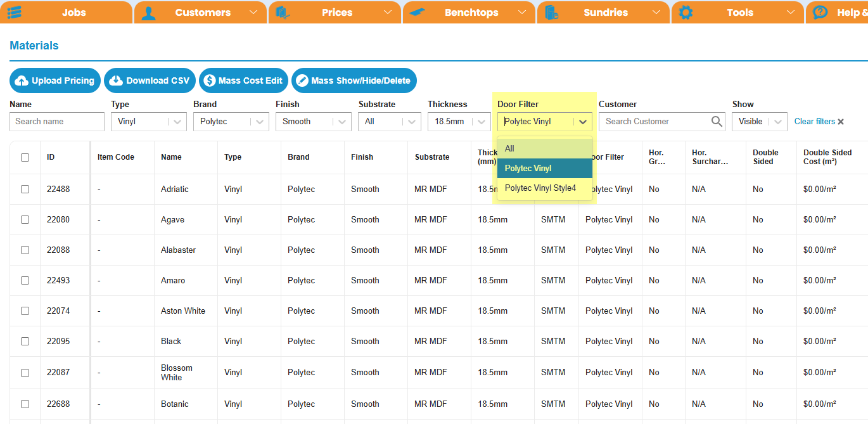Check the Aston White row checkbox
Screen dimensions: 868x424
[25, 311]
